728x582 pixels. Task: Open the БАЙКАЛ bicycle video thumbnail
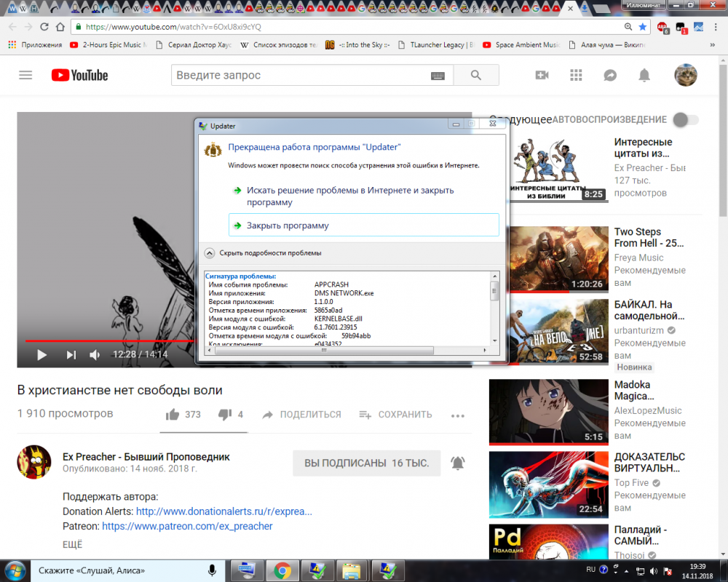558,332
